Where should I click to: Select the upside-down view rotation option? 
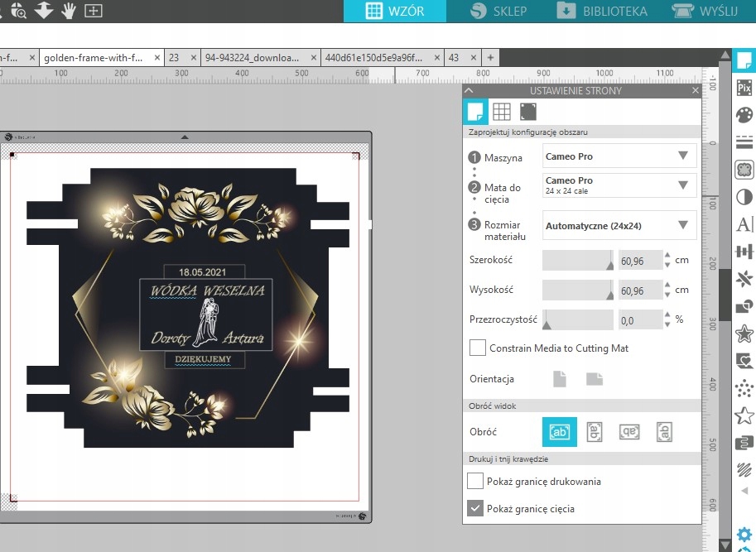point(629,431)
